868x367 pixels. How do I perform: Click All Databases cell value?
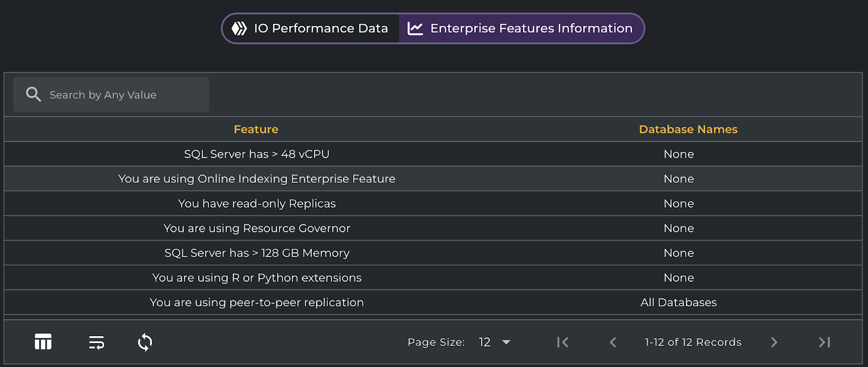(x=678, y=302)
